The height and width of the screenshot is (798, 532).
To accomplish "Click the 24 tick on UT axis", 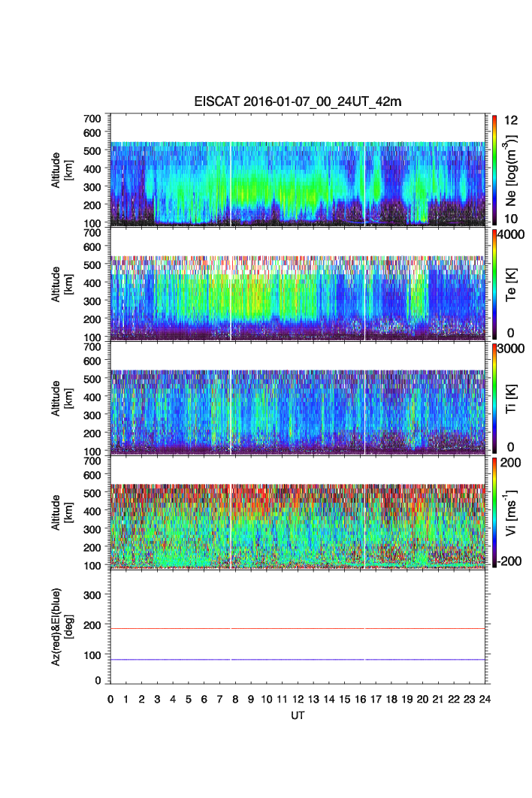I will coord(485,700).
